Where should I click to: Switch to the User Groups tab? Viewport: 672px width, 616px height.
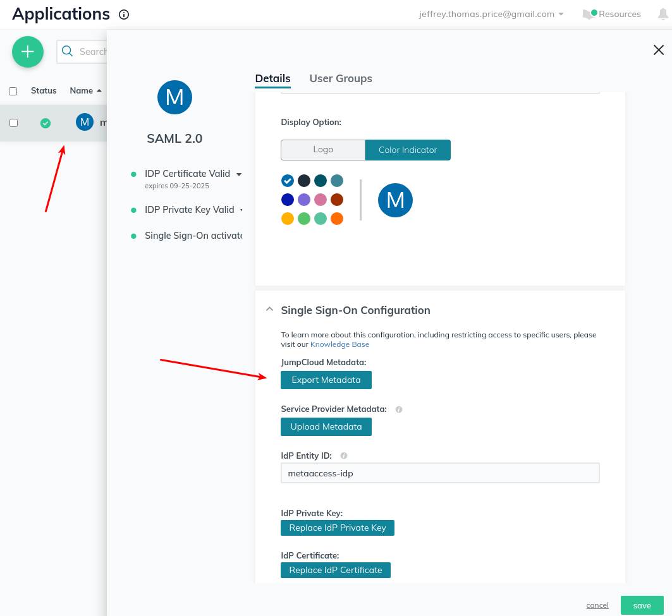click(x=341, y=78)
